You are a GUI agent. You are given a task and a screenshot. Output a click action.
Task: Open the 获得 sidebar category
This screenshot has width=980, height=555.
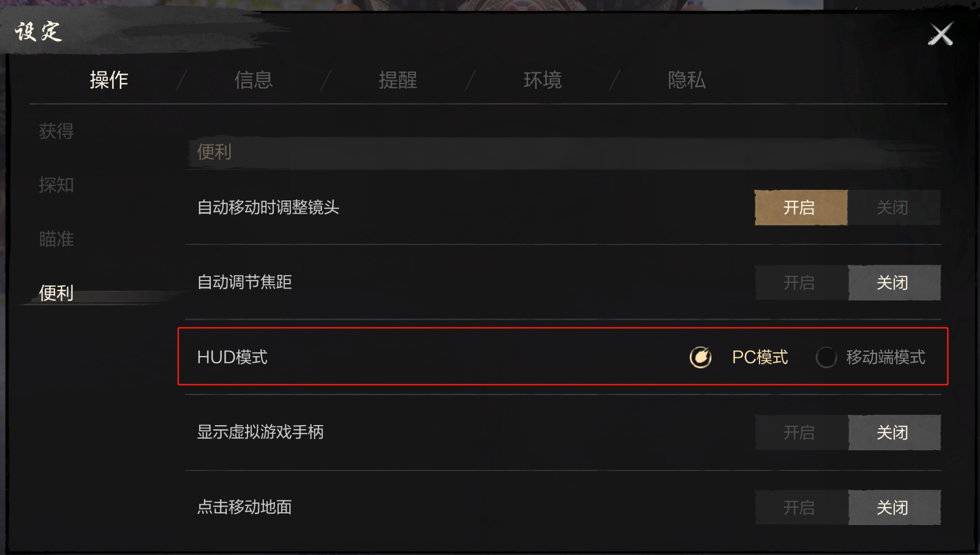56,131
